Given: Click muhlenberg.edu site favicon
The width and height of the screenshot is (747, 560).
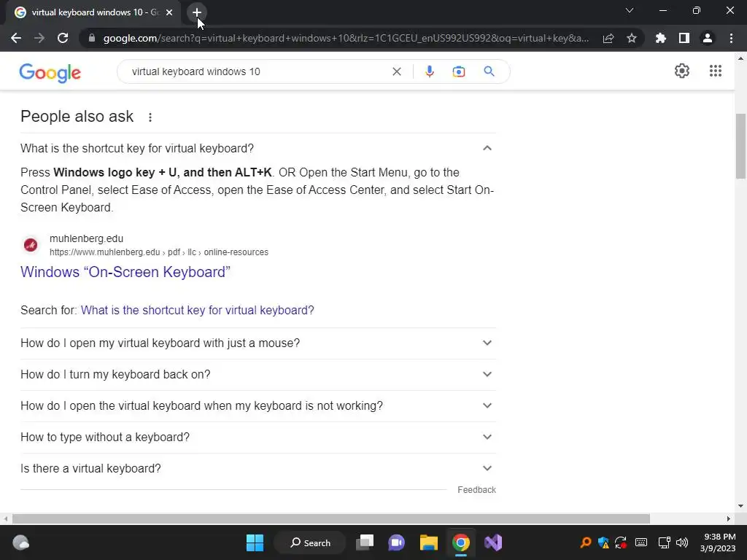Looking at the screenshot, I should (x=31, y=245).
